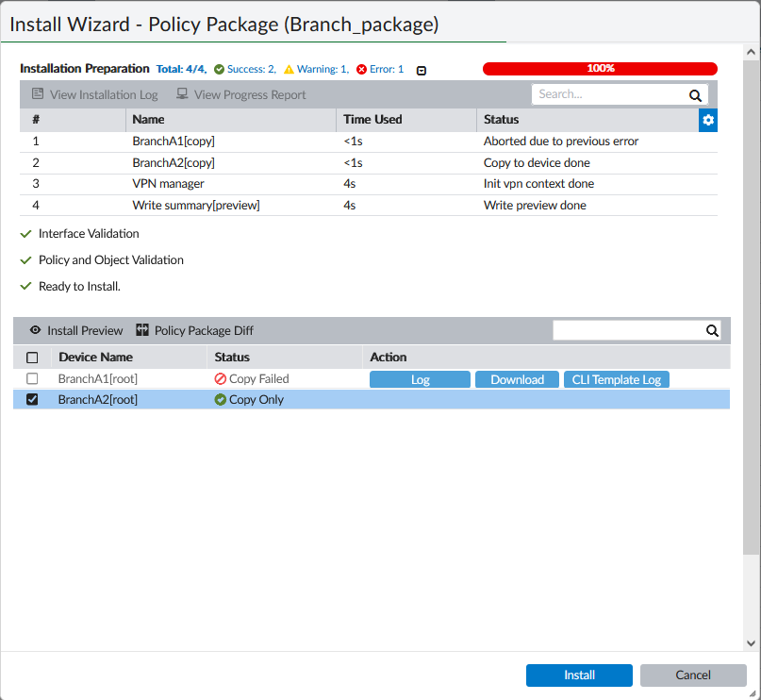Click 'Write preview done' status
761x700 pixels.
(x=535, y=206)
